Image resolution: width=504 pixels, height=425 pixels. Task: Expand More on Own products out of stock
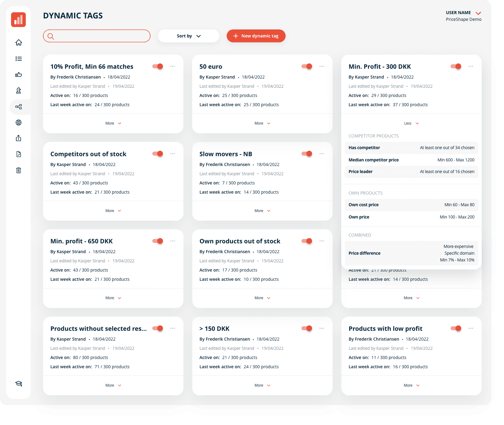pyautogui.click(x=262, y=298)
